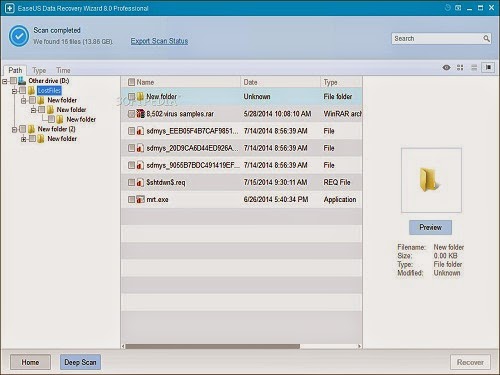This screenshot has width=500, height=375.
Task: Select the Path tab
Action: 15,70
